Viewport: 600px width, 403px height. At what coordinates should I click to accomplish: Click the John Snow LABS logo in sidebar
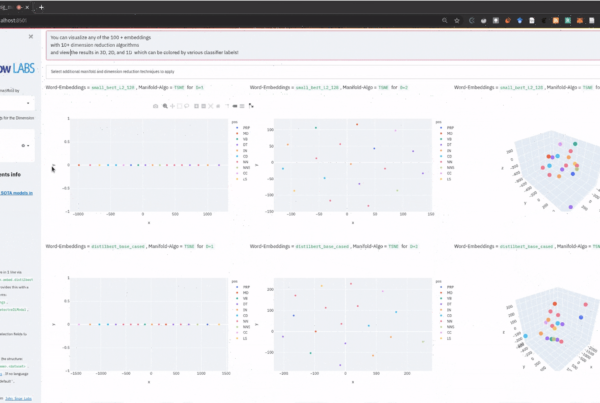(17, 69)
